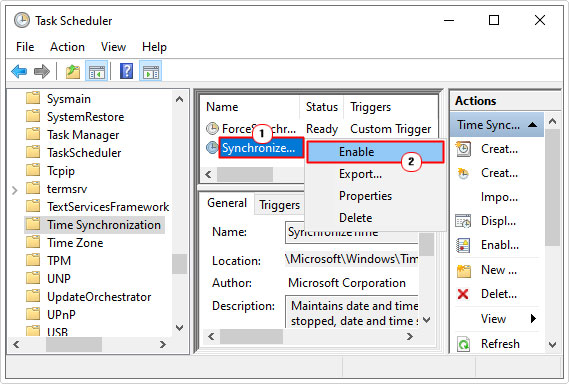
Task: Choose Export... from the context menu
Action: click(x=375, y=174)
